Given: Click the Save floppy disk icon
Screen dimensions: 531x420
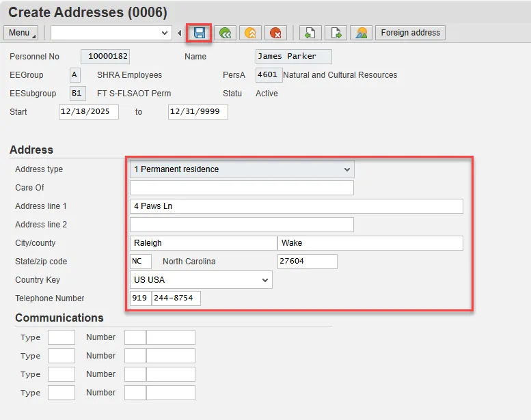Looking at the screenshot, I should tap(199, 33).
